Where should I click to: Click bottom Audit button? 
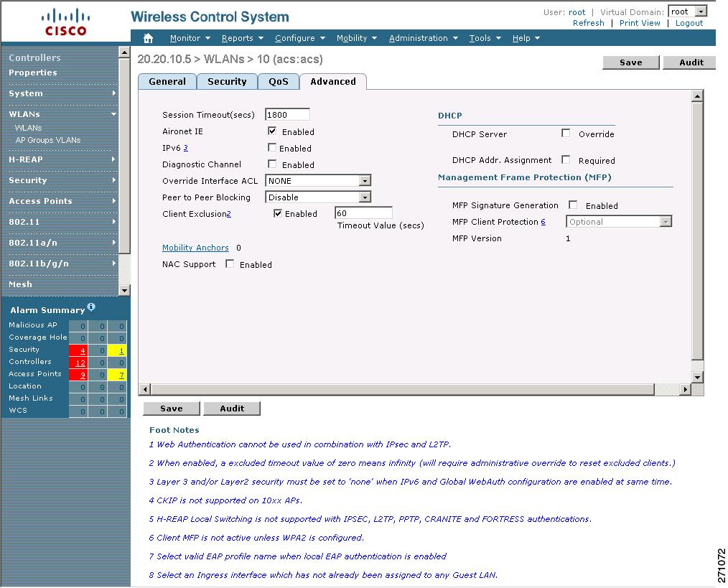232,409
